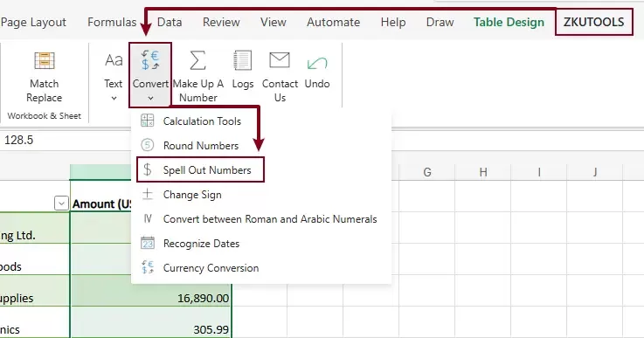Select column I header
Screen dimensions: 644x338
(539, 172)
